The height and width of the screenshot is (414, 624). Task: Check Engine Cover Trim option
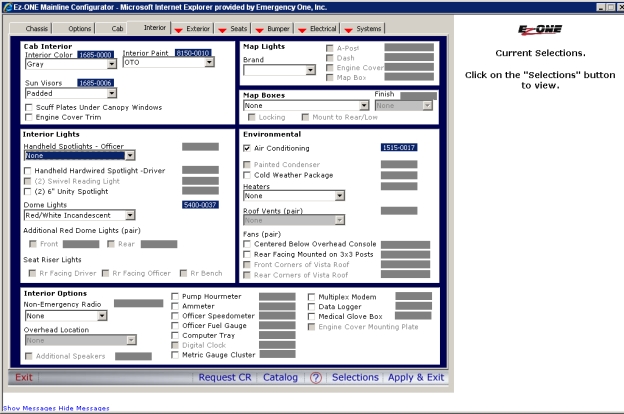(29, 117)
